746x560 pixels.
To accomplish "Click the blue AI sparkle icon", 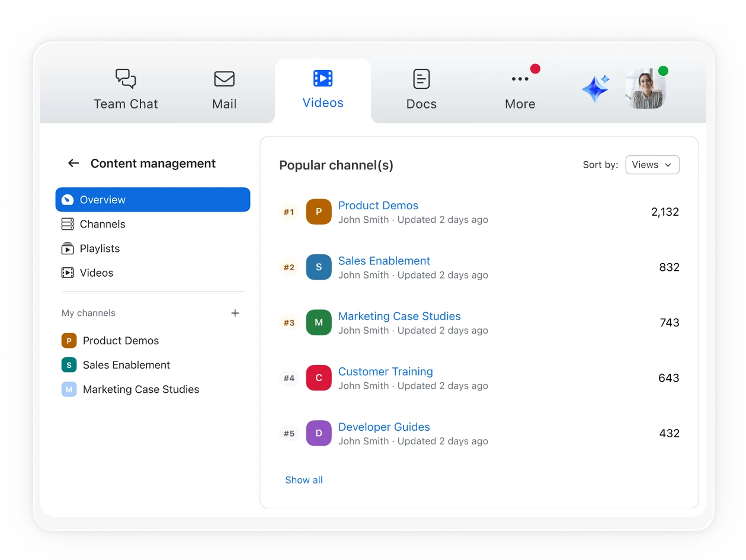I will tap(595, 89).
